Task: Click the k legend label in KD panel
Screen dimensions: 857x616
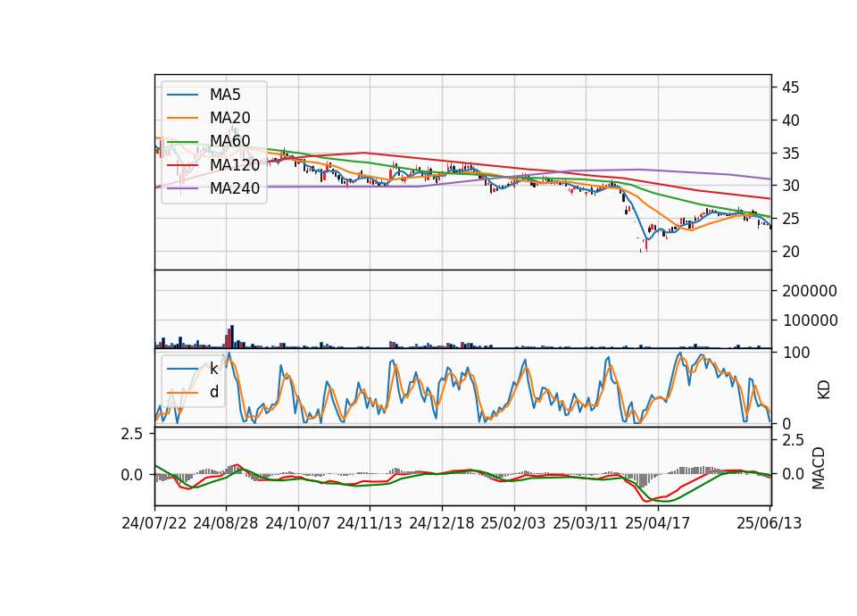Action: point(213,369)
